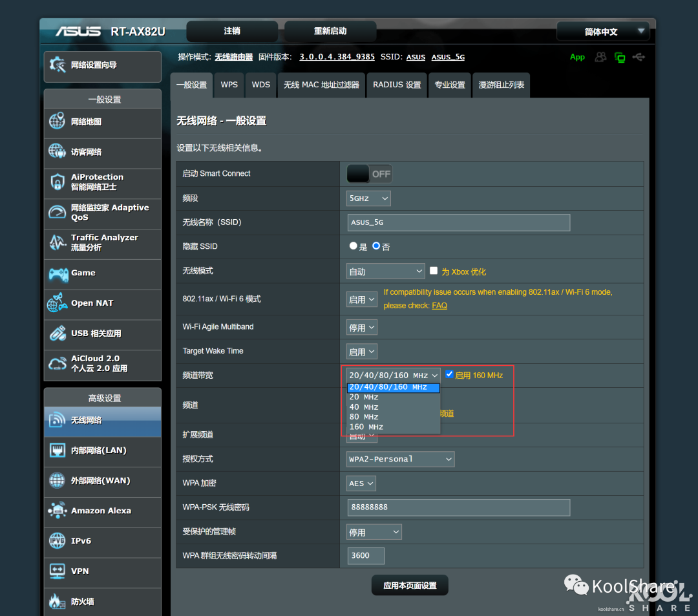698x616 pixels.
Task: Open the Wi-Fi 6 FAQ link
Action: [439, 305]
